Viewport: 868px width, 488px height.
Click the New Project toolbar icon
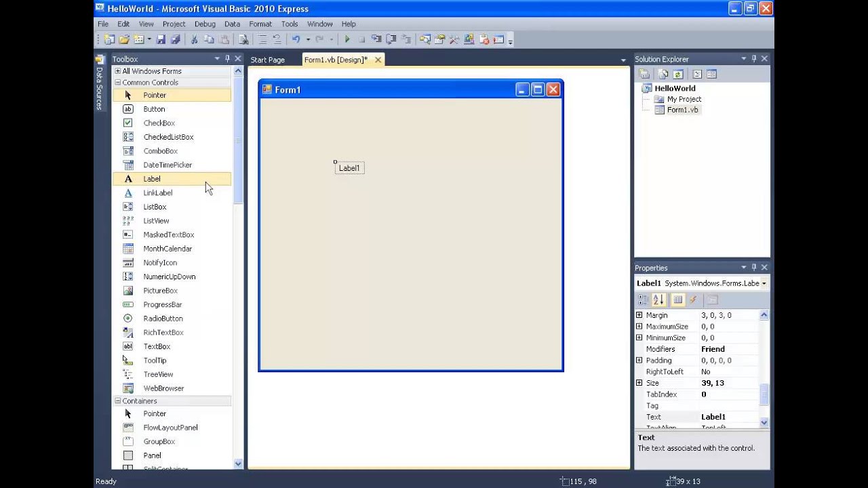point(108,39)
